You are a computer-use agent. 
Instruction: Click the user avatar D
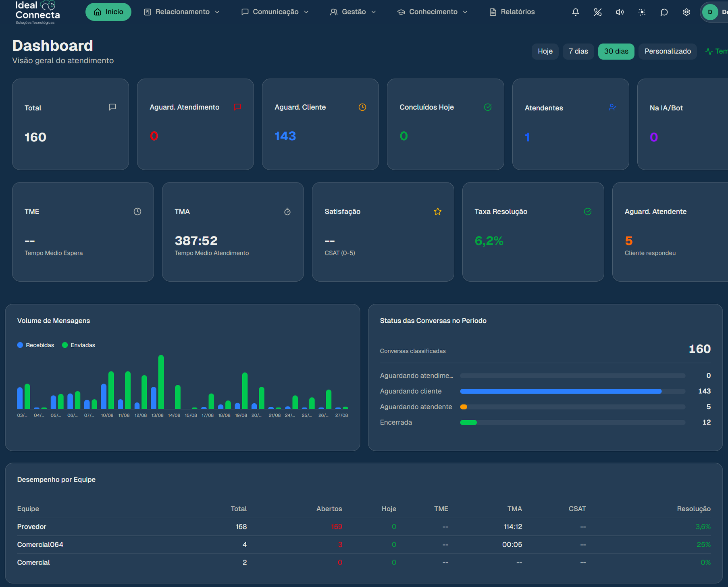tap(710, 12)
